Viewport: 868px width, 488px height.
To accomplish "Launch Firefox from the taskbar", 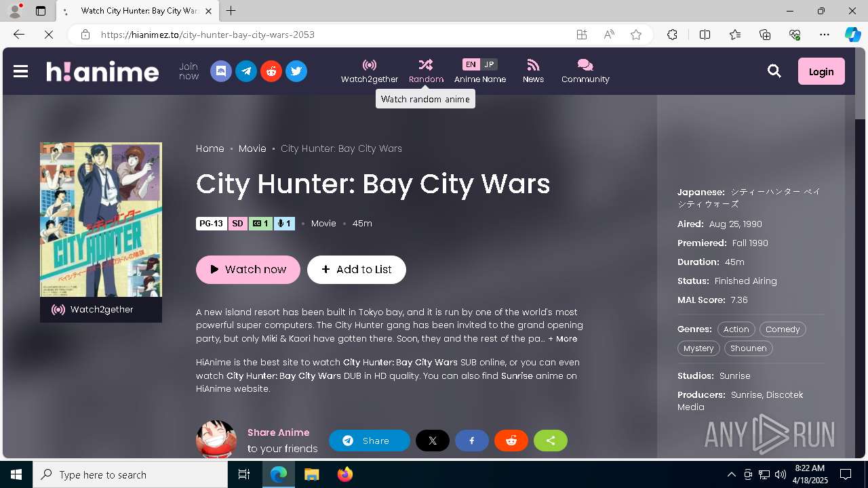I will point(345,474).
